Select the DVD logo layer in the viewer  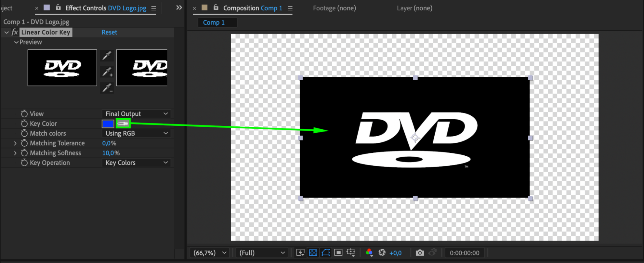click(415, 137)
